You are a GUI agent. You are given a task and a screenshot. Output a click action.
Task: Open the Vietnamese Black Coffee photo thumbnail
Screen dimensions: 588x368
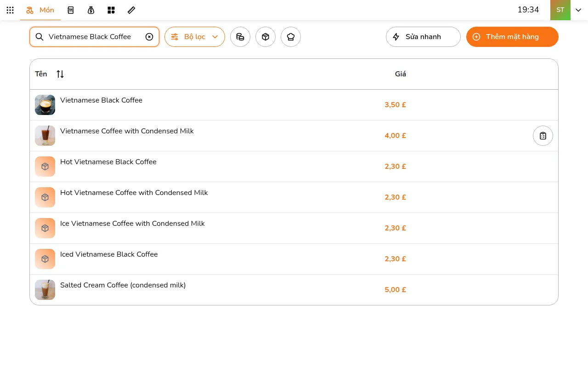[x=45, y=105]
